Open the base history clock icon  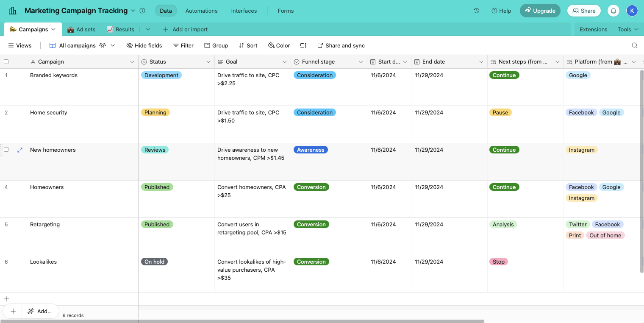[x=476, y=11]
